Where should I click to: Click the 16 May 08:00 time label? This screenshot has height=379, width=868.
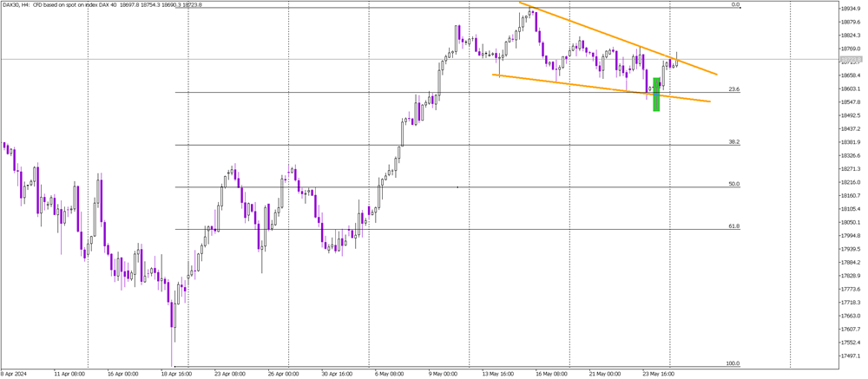tap(549, 373)
